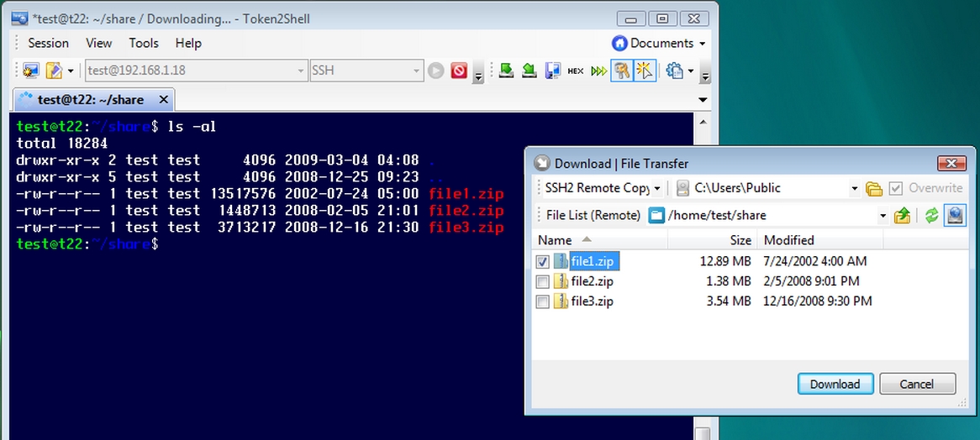The width and height of the screenshot is (980, 440).
Task: Click the browse local folder icon
Action: point(874,188)
